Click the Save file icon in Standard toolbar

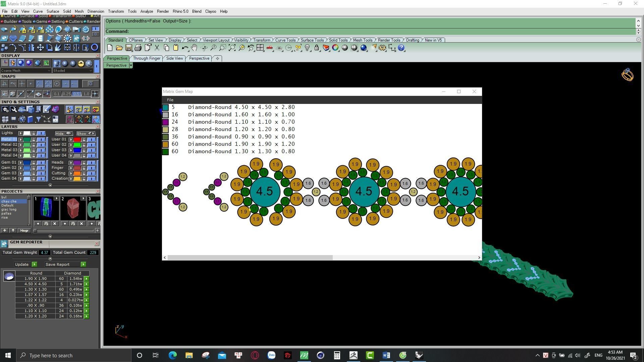coord(128,48)
